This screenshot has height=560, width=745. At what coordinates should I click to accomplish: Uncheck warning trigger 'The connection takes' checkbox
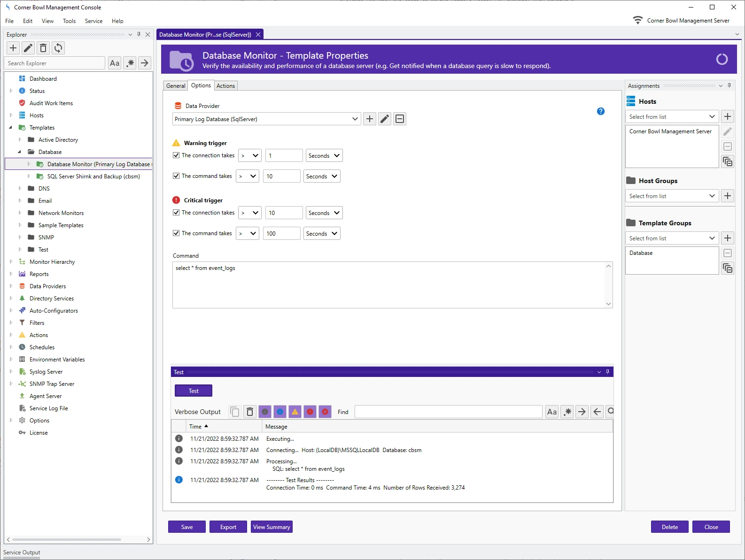click(176, 155)
